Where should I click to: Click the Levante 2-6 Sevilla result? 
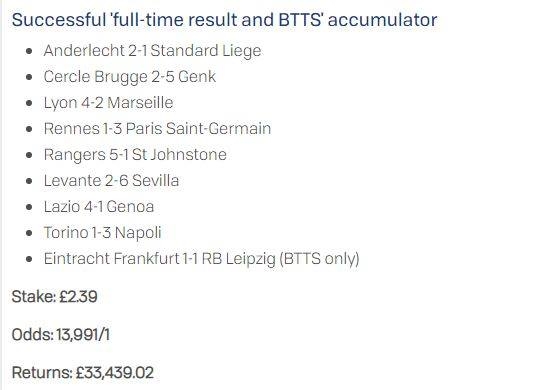pos(111,180)
